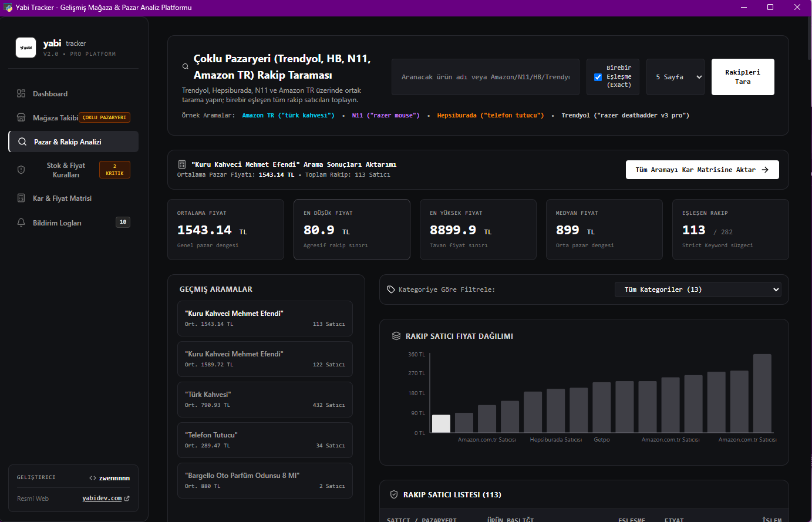Click the Stok & Fiyat Kuralları shield icon
The width and height of the screenshot is (812, 522).
21,170
